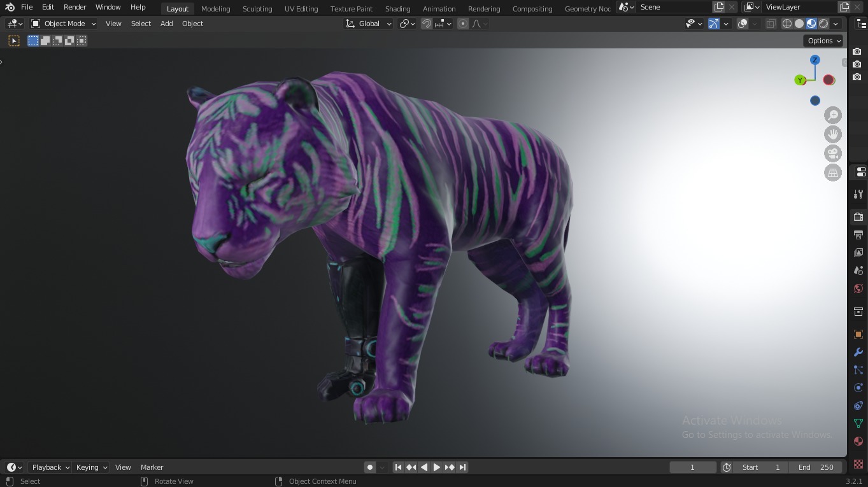This screenshot has width=868, height=487.
Task: Open the pivot point dropdown
Action: click(x=407, y=24)
